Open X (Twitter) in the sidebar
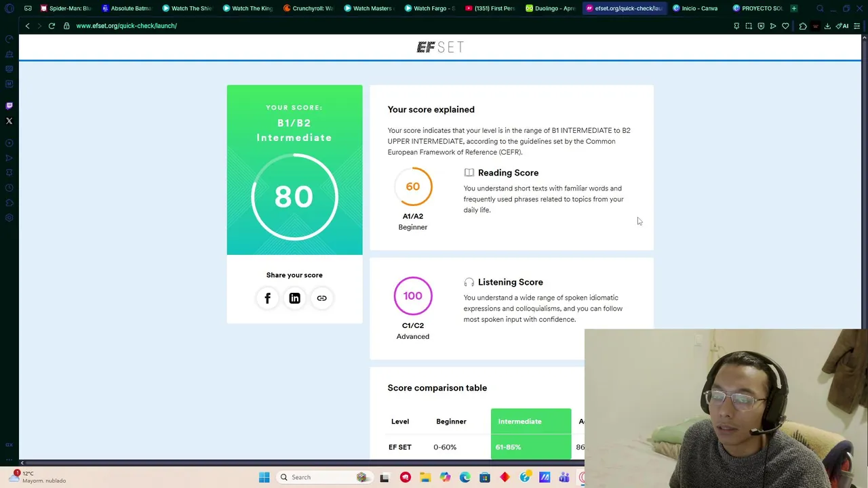 (x=9, y=121)
